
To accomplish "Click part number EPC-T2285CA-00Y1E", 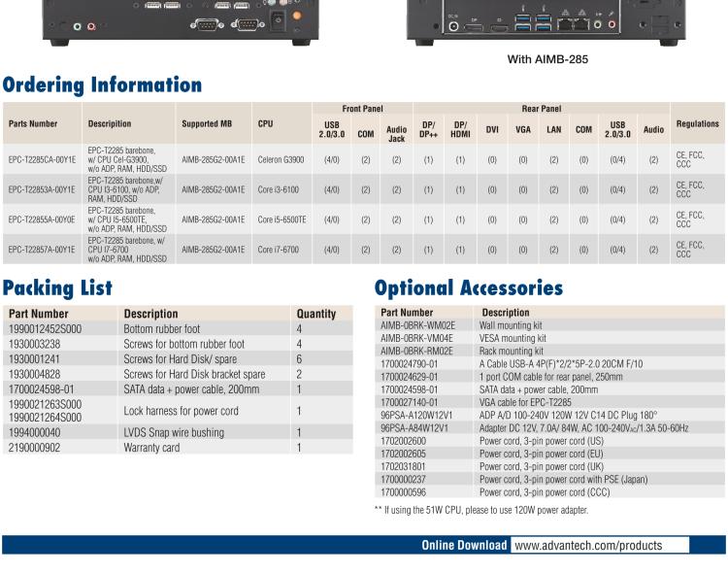I will pos(41,159).
